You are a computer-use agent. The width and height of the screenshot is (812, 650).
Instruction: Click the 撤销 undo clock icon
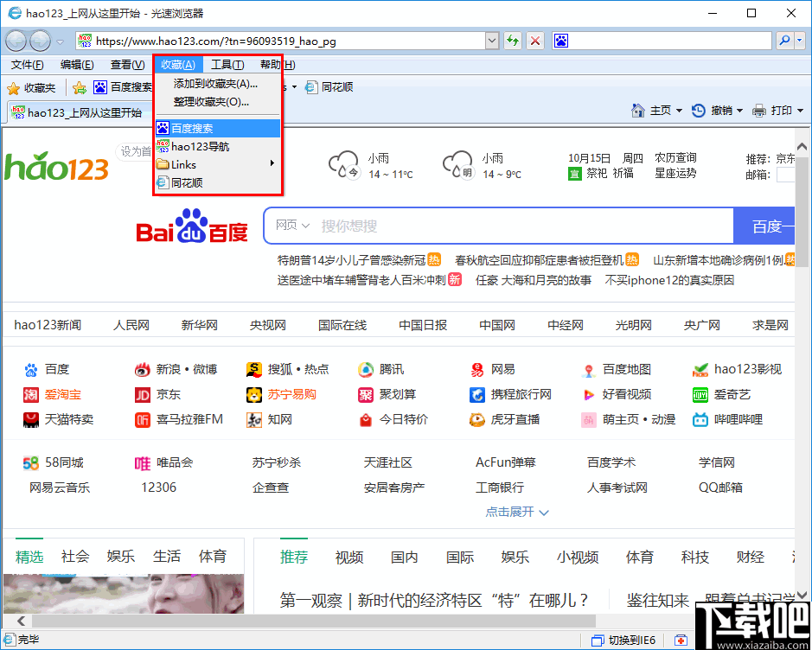pyautogui.click(x=699, y=111)
